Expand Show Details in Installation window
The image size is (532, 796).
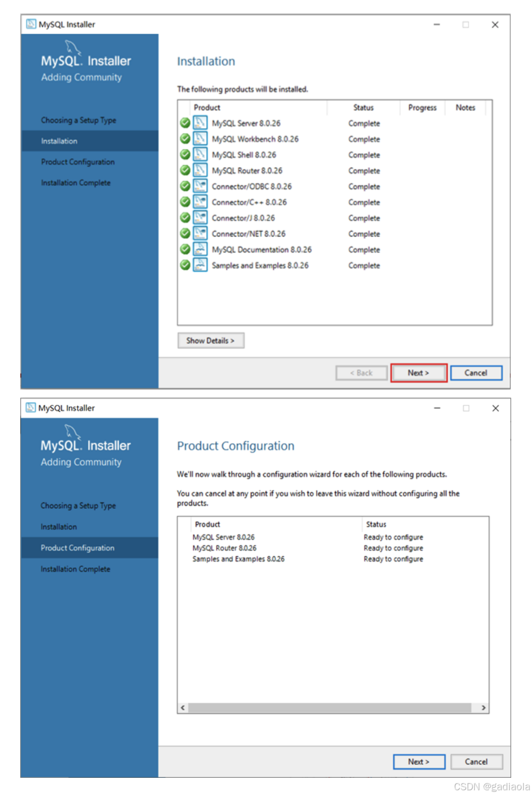tap(211, 341)
